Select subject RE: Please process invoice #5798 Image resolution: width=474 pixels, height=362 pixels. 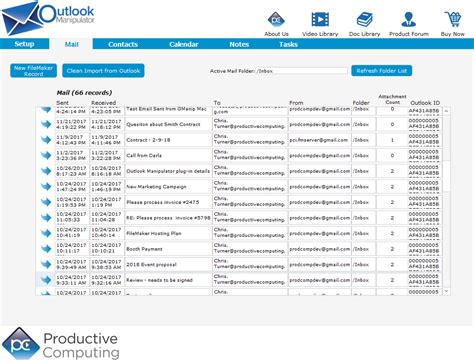(x=168, y=218)
